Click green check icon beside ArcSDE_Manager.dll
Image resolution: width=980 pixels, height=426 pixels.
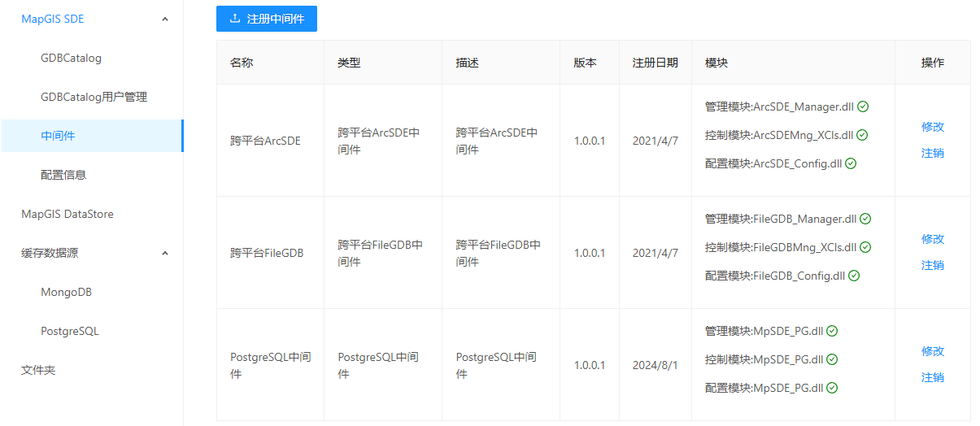point(863,106)
